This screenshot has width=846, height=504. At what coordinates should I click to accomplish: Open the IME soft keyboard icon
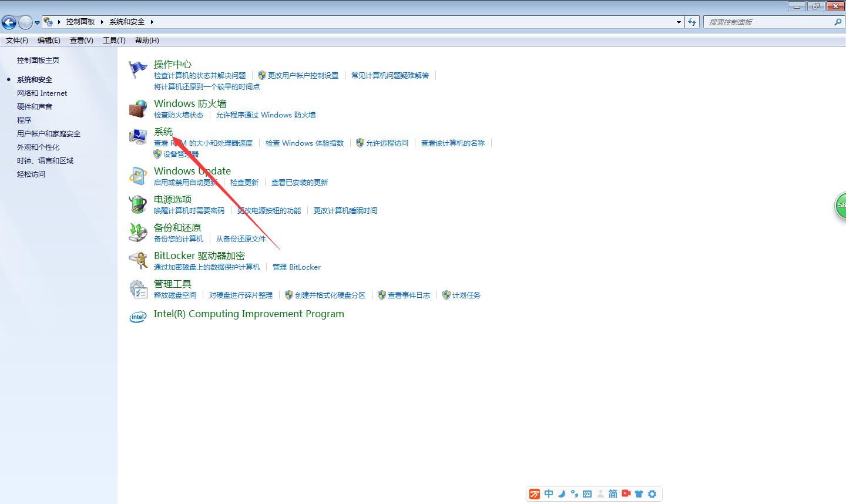click(x=587, y=494)
